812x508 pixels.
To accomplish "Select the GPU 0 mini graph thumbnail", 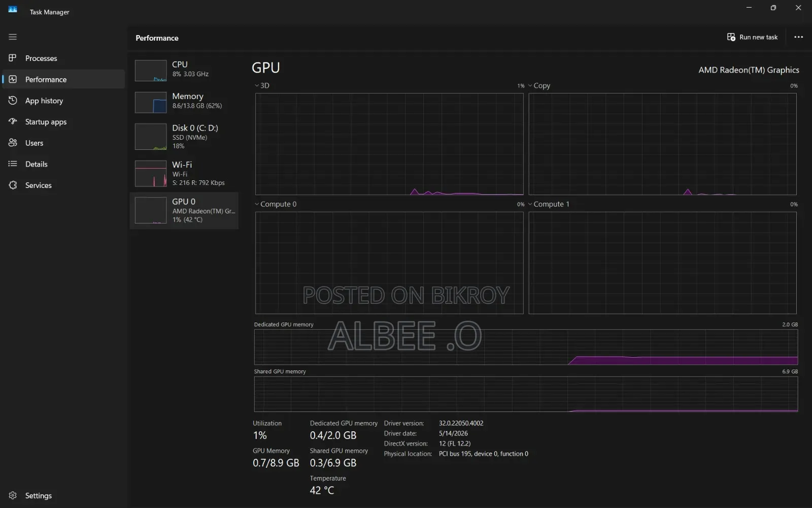I will (151, 210).
